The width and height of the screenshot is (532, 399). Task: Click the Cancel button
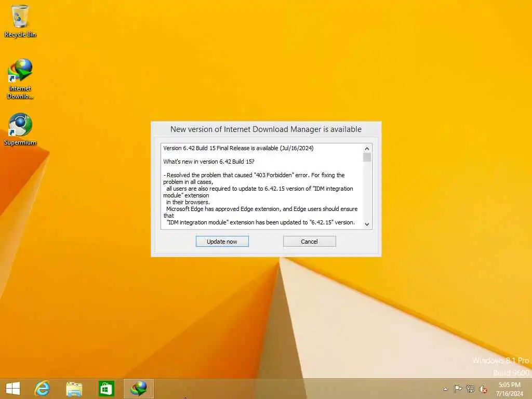click(310, 242)
